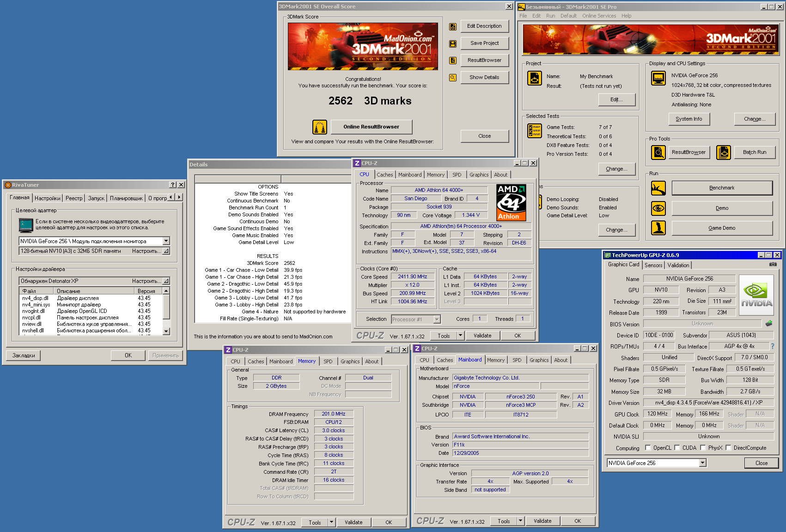Viewport: 786px width, 532px height.
Task: Click the GPU-Z BIOS save chip icon
Action: (769, 324)
